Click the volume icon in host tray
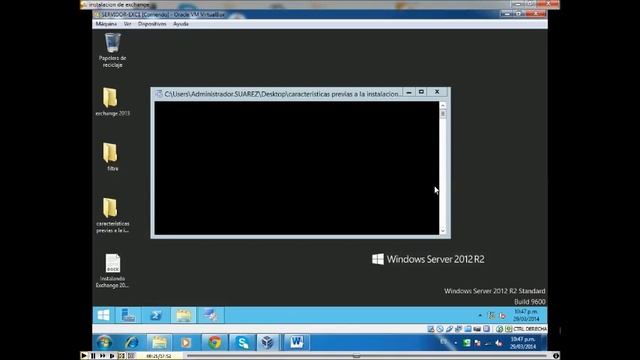Screen dimensions: 640x360 pos(498,343)
